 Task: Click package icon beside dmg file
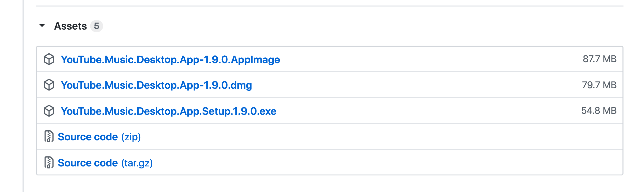pyautogui.click(x=49, y=85)
